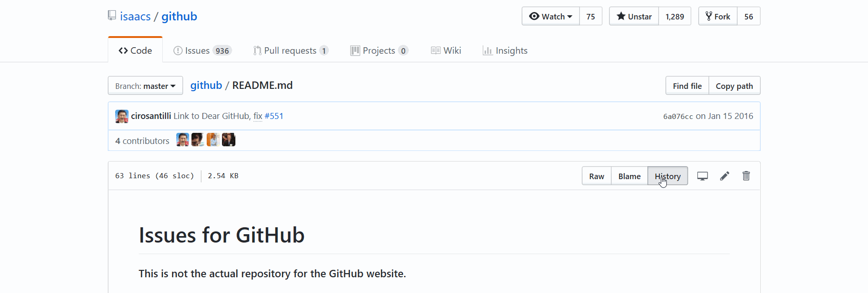This screenshot has width=868, height=293.
Task: Open the Issues tab with exclamation icon
Action: (178, 50)
